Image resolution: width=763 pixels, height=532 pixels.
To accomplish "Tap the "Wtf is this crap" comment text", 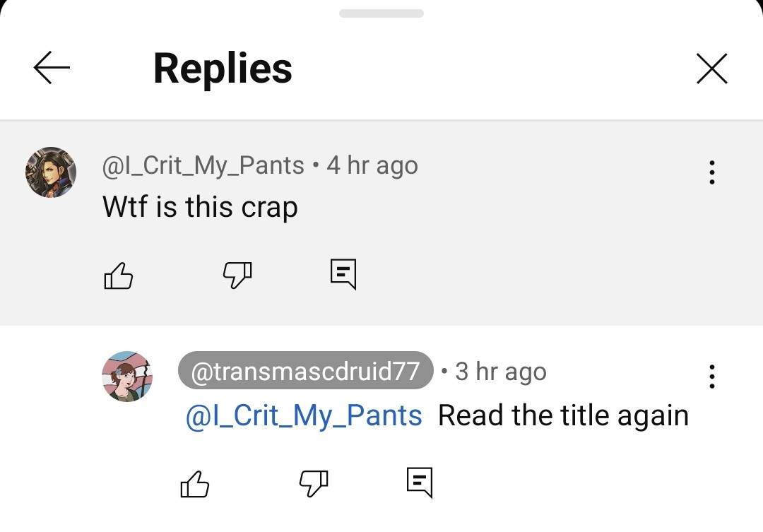I will click(200, 207).
